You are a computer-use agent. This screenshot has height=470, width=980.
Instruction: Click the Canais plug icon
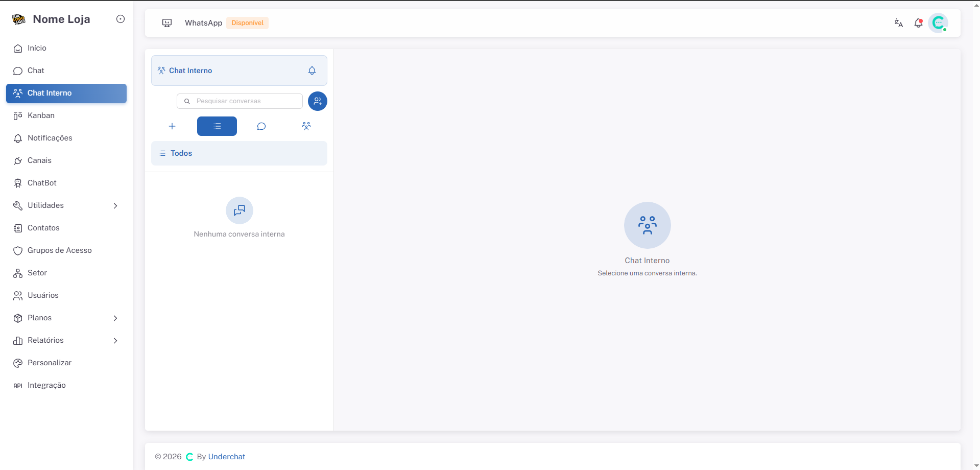tap(18, 161)
